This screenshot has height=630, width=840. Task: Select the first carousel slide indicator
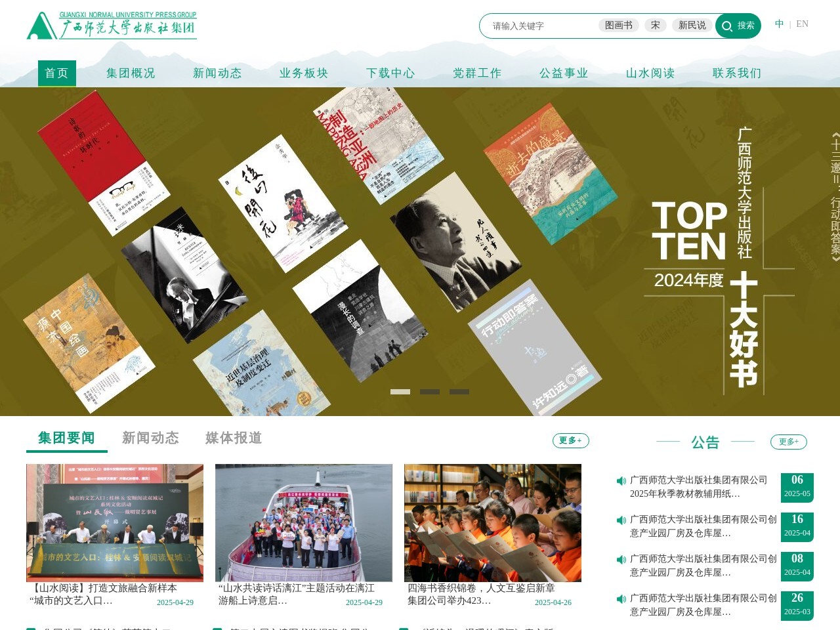click(x=400, y=392)
